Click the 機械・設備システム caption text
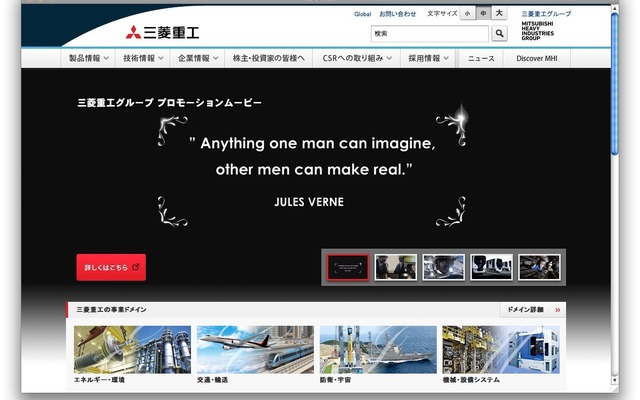 pyautogui.click(x=471, y=380)
